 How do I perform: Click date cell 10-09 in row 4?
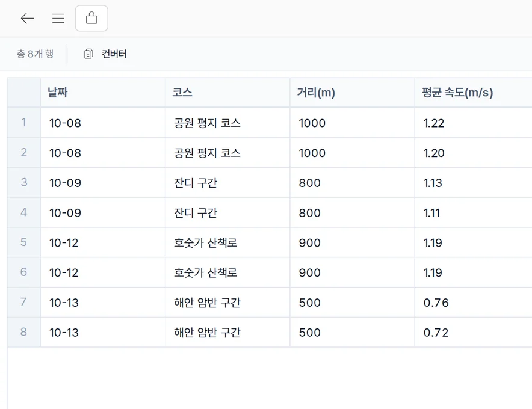click(x=103, y=212)
